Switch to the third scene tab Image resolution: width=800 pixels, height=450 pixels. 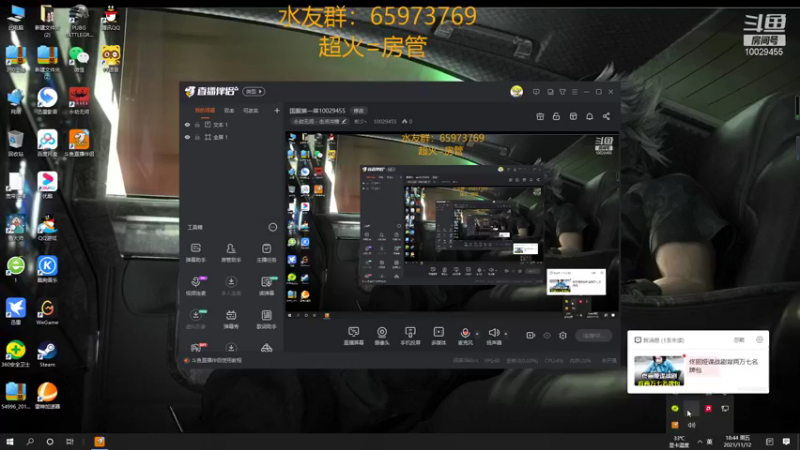point(250,110)
